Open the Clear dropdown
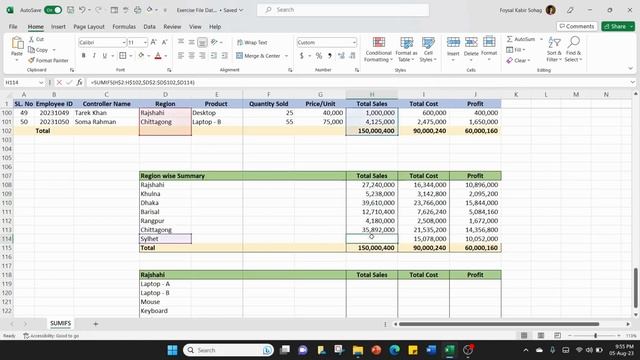This screenshot has height=360, width=640. (x=518, y=60)
